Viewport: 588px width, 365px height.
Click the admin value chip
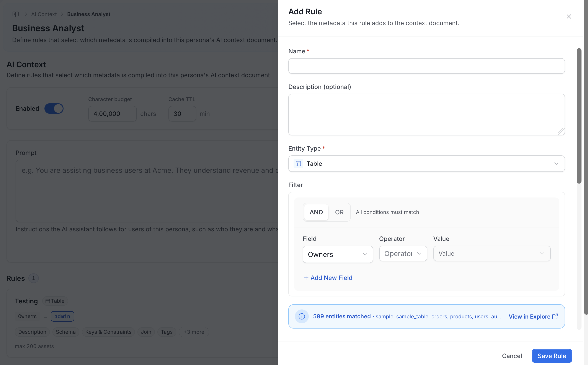62,316
